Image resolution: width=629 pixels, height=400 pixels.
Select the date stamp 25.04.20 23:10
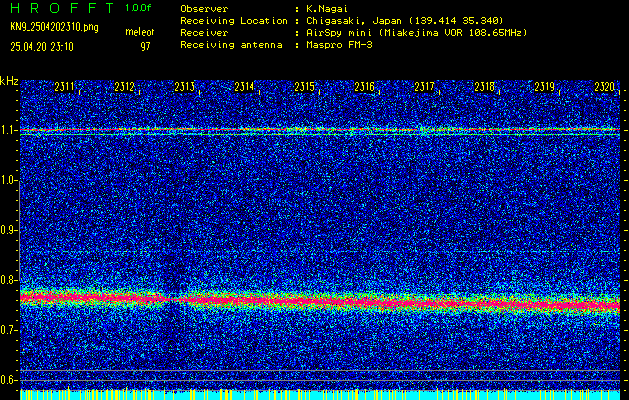click(42, 47)
